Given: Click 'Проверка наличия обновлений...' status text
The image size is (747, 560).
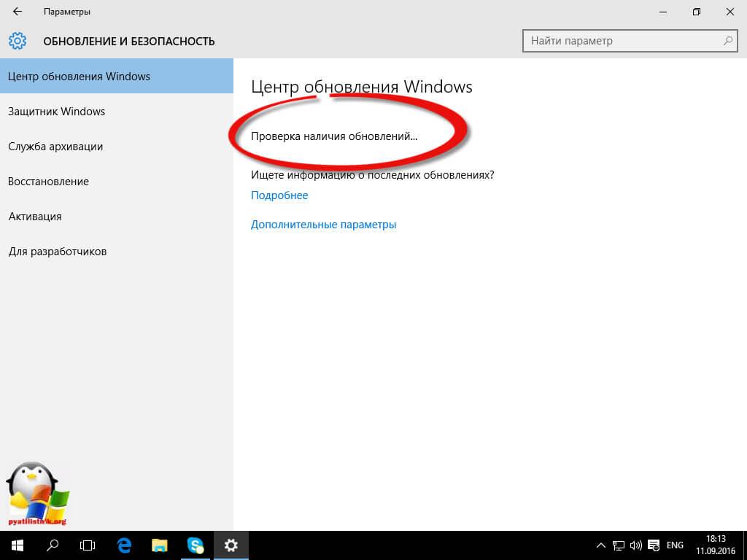Looking at the screenshot, I should click(334, 136).
